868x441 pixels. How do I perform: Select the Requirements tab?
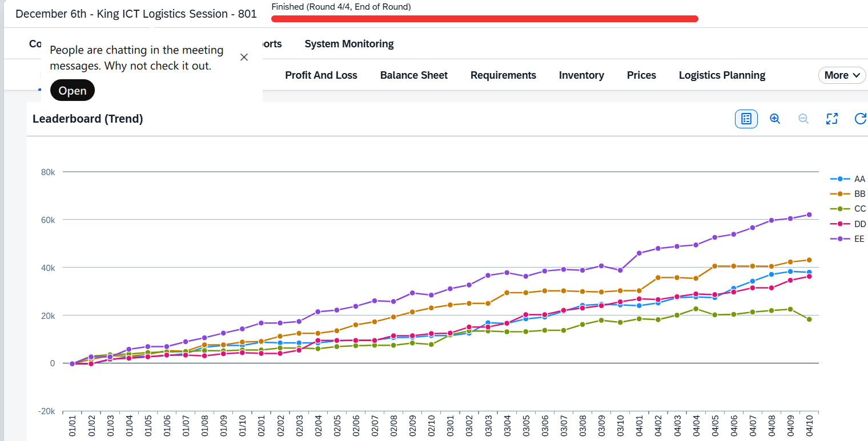click(x=503, y=75)
